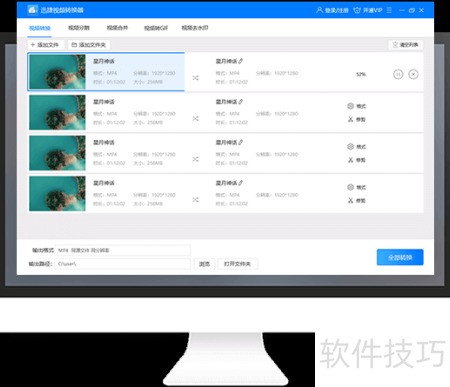The image size is (450, 387).
Task: Open the 输出格式 output format dropdown
Action: coord(123,250)
